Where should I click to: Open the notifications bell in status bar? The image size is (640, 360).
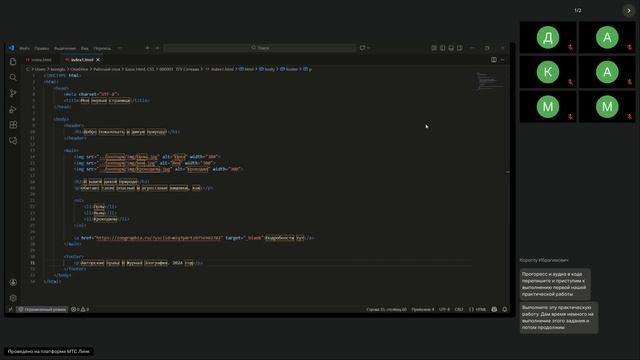point(504,309)
